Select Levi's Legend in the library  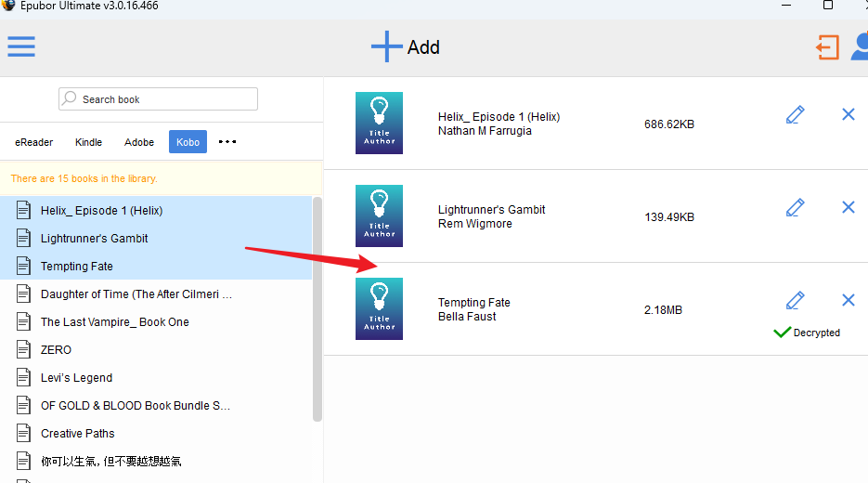point(156,378)
